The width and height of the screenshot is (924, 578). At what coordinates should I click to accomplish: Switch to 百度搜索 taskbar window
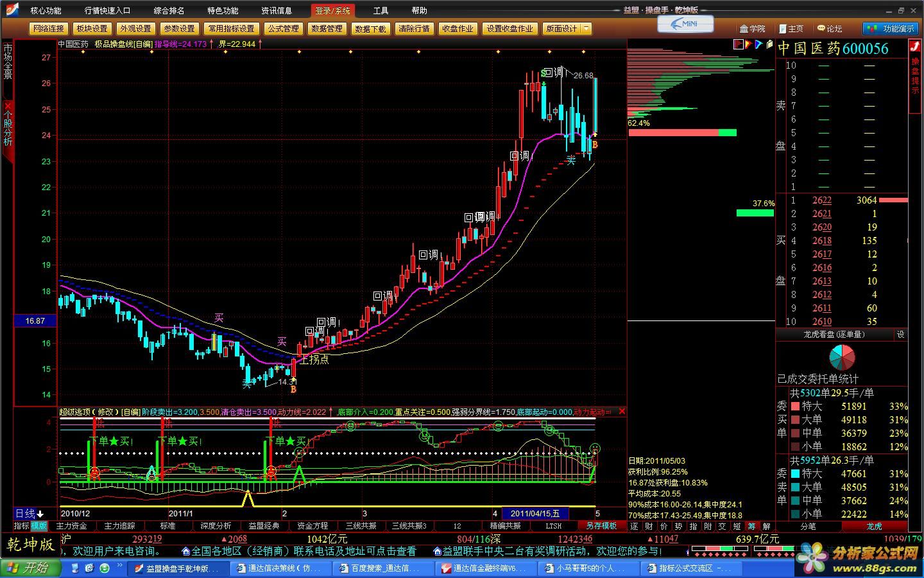(x=383, y=568)
